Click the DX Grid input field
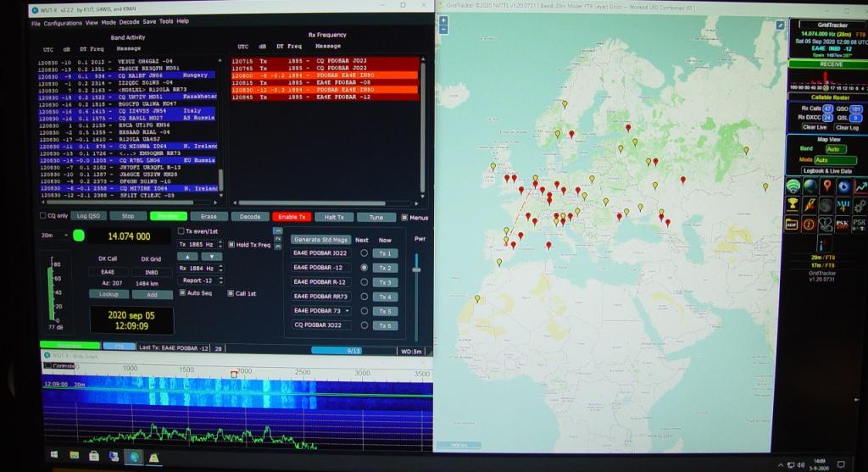868x472 pixels. point(151,272)
